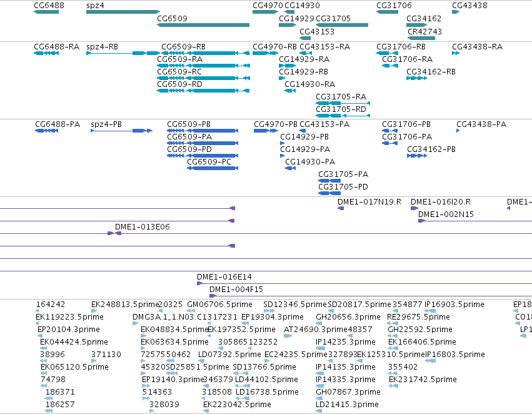Select the CG4970-RB transcript
Image resolution: width=532 pixels, height=414 pixels.
265,53
